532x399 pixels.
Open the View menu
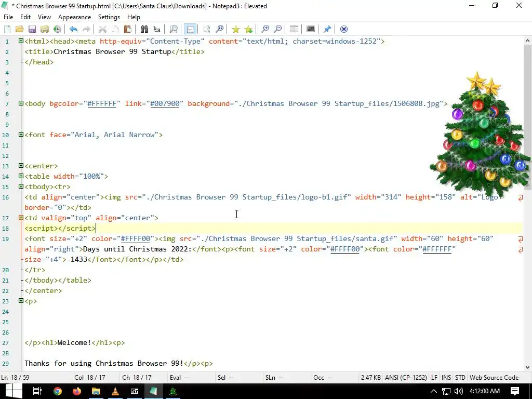pos(44,17)
